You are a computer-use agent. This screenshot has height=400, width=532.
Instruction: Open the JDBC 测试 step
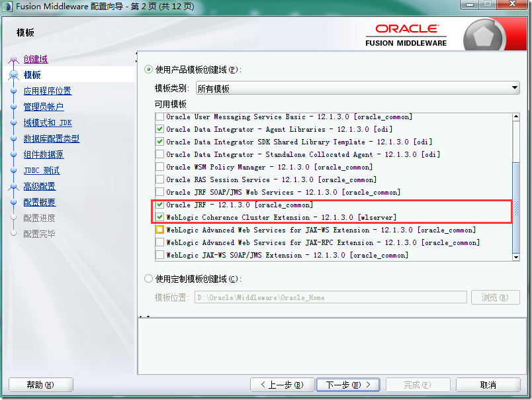pos(42,170)
